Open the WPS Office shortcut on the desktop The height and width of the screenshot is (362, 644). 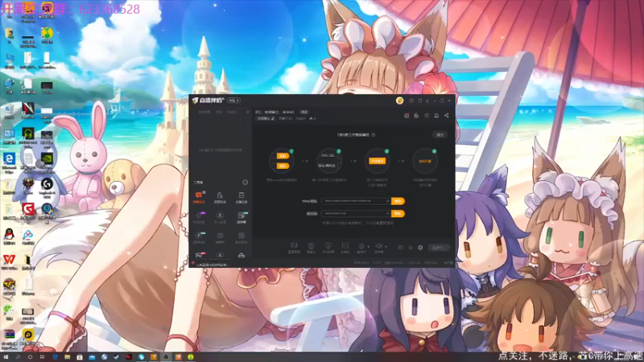[x=9, y=262]
